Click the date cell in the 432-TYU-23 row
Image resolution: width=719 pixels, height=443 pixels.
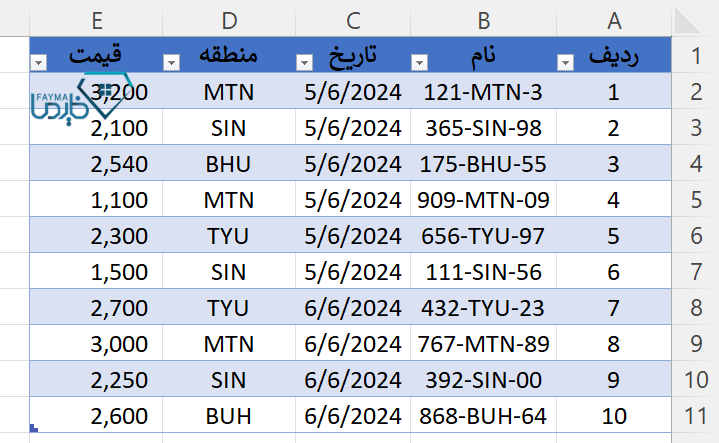[353, 307]
